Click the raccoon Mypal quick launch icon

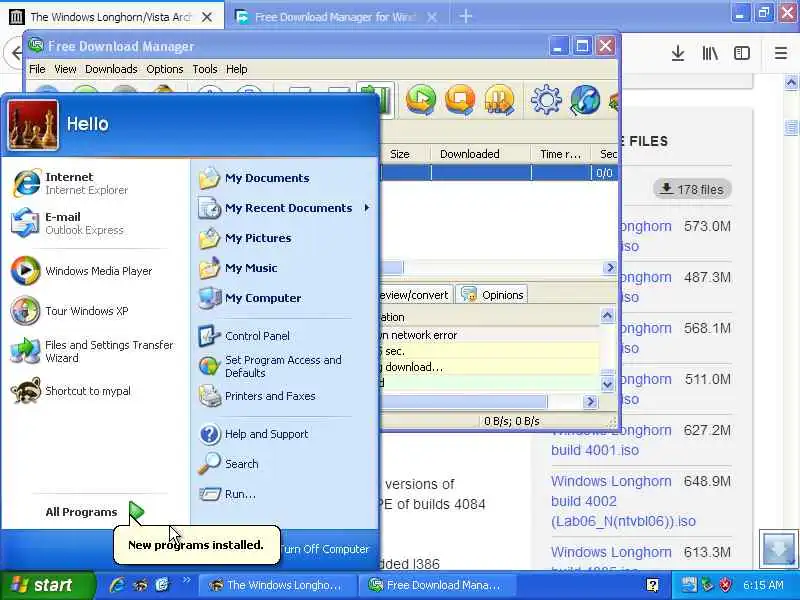tap(140, 585)
